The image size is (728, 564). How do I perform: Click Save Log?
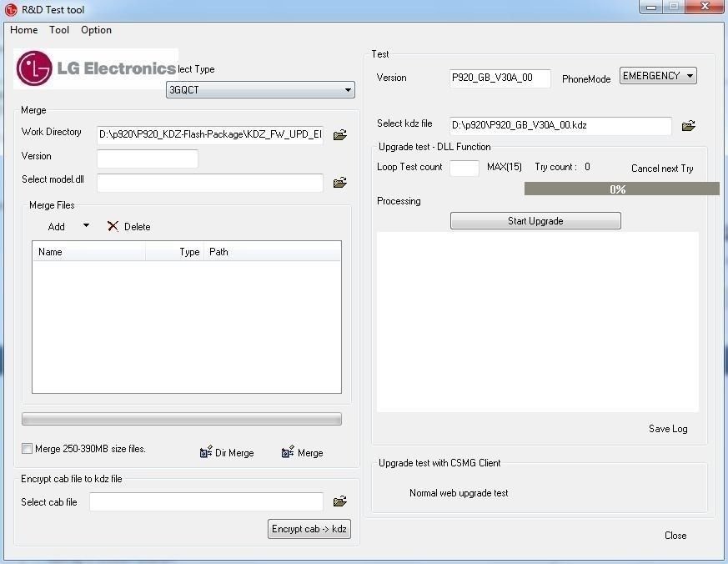[x=668, y=428]
